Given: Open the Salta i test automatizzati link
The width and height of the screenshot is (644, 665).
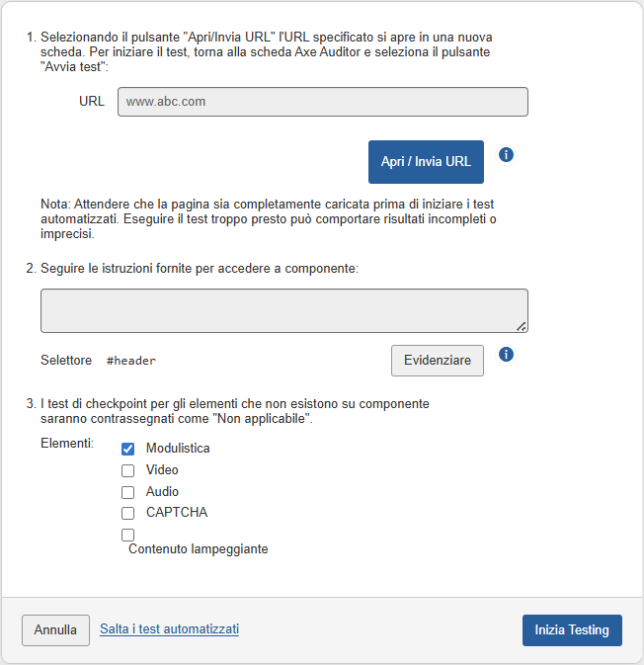Looking at the screenshot, I should tap(169, 628).
